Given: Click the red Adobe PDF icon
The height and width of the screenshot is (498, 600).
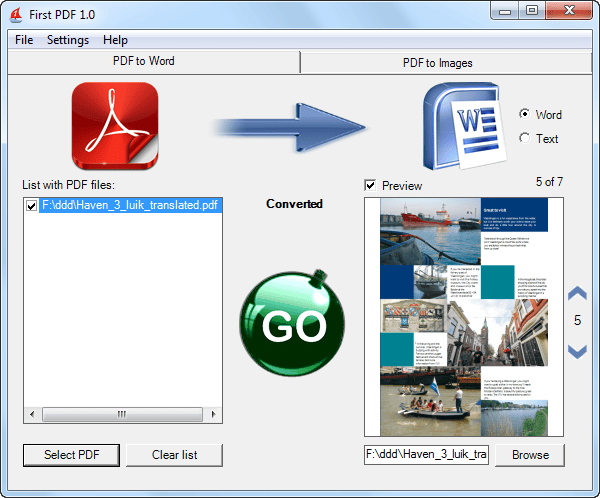Looking at the screenshot, I should 115,126.
